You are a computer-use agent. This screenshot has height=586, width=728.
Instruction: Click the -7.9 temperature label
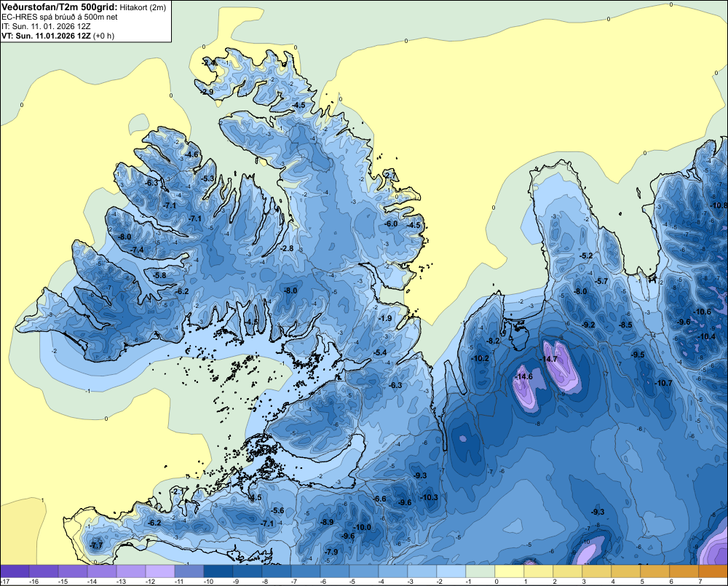pos(331,552)
